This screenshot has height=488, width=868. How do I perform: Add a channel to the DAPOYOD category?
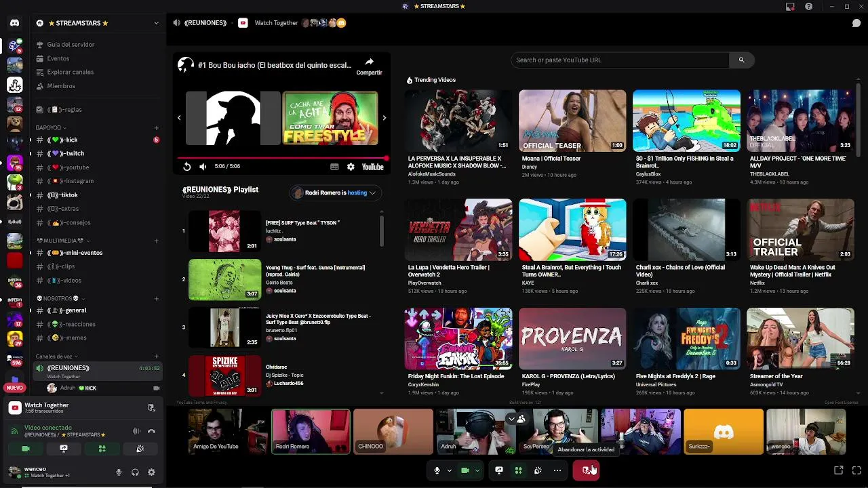[156, 128]
